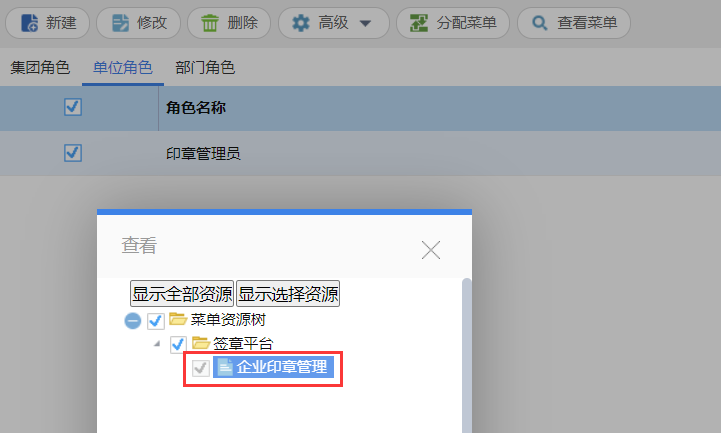The height and width of the screenshot is (433, 721).
Task: Click the 分配菜单 green arrows icon
Action: click(x=419, y=23)
